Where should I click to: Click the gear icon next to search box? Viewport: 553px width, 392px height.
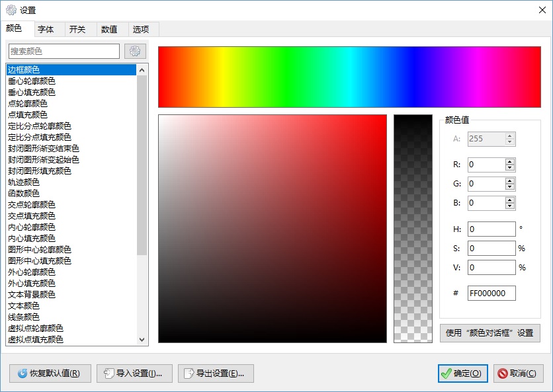(135, 52)
